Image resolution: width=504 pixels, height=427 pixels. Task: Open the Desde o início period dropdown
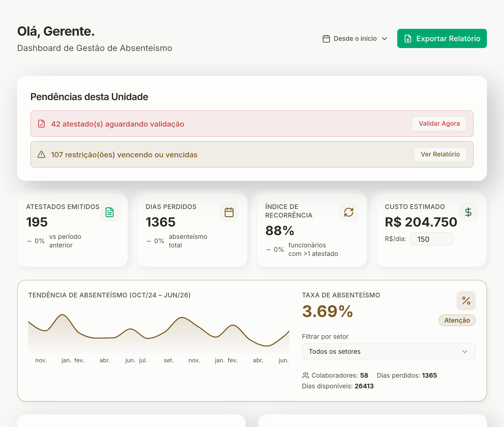355,38
